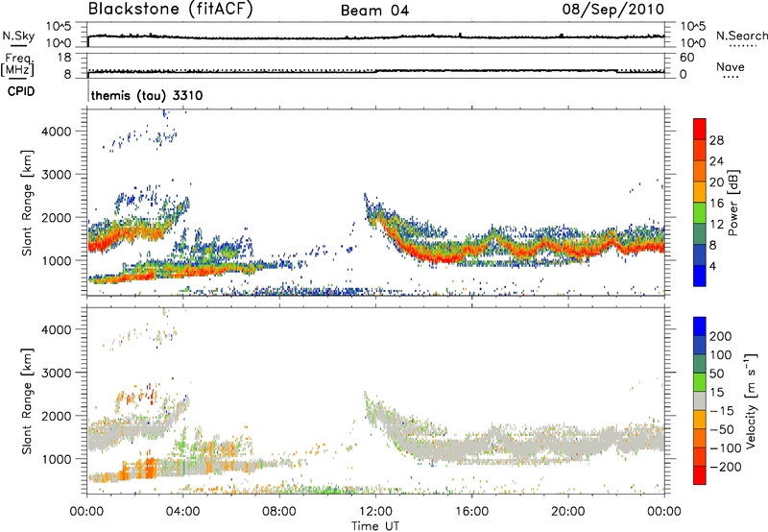Viewport: 768px width, 532px height.
Task: Click the "200" tick on Velocity colorbar
Action: coord(721,336)
